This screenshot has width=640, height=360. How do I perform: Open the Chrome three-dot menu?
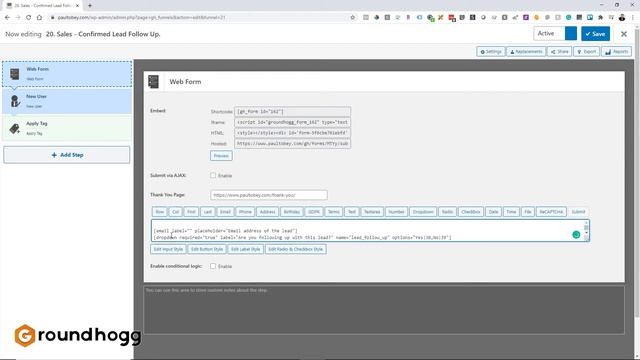[x=633, y=18]
